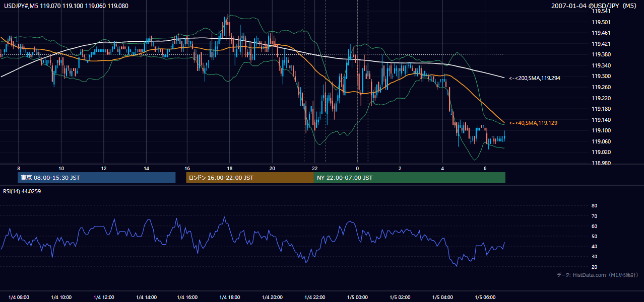The height and width of the screenshot is (302, 644).
Task: Click hour label 2 under price chart
Action: [400, 168]
